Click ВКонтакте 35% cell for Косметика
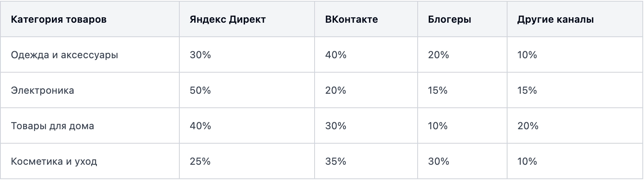 pyautogui.click(x=336, y=161)
